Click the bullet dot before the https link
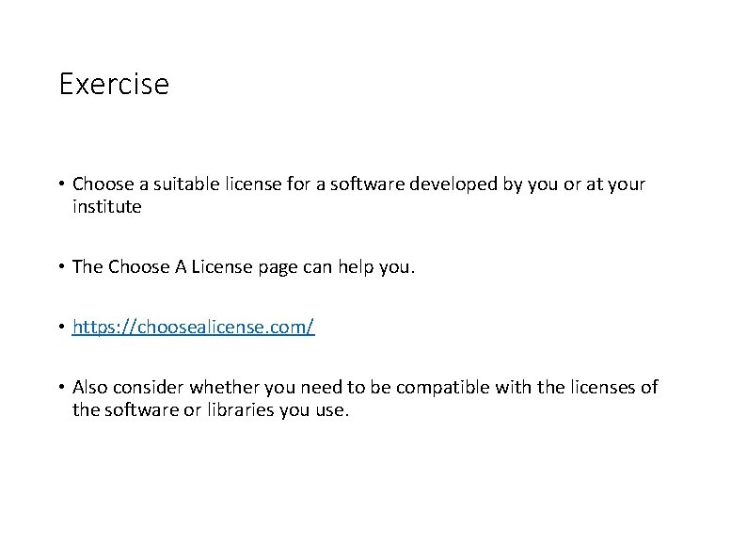747x560 pixels. point(61,327)
